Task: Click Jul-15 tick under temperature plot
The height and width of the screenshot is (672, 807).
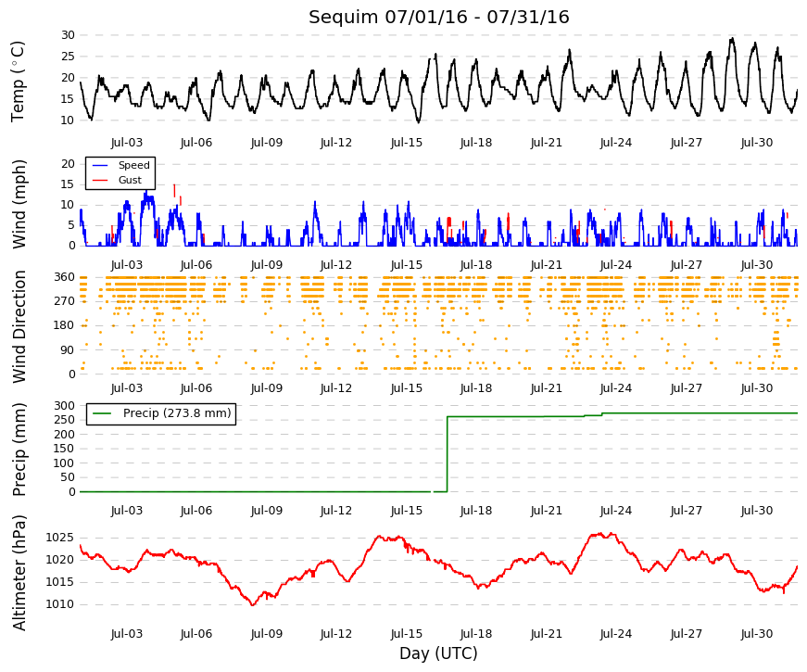Action: [x=406, y=143]
